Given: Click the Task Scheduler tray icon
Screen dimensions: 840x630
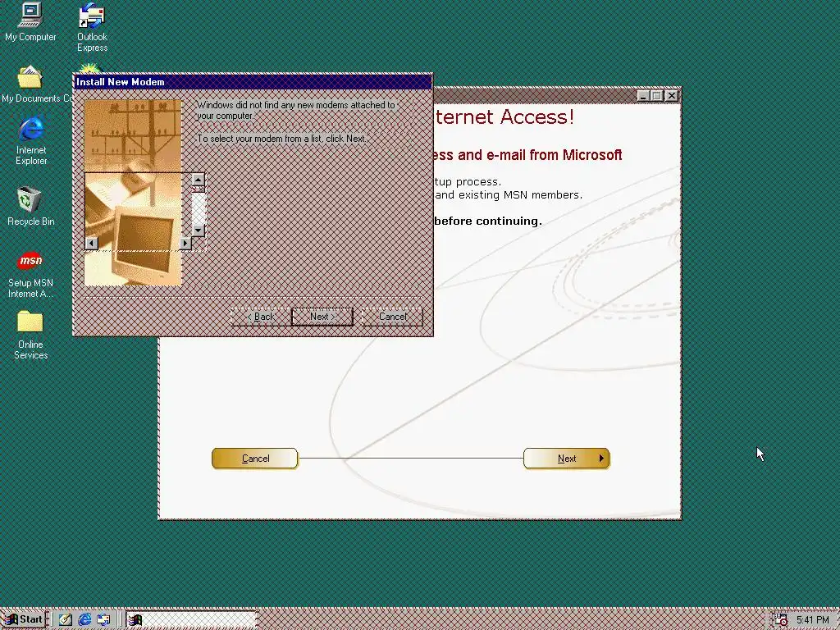Looking at the screenshot, I should pyautogui.click(x=781, y=620).
